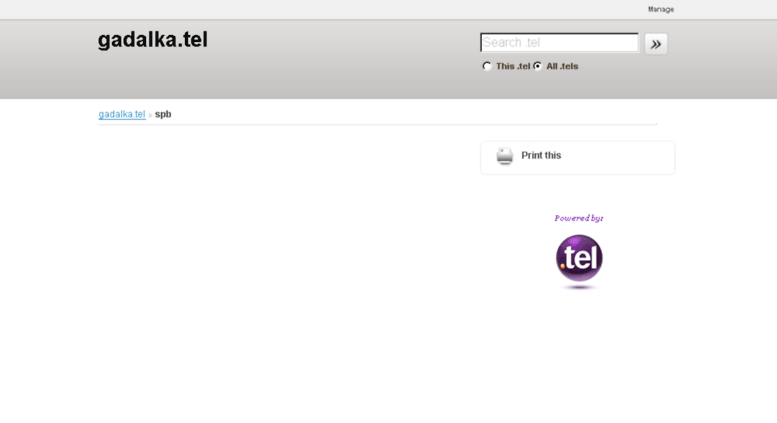Click the gray header banner background

click(x=322, y=74)
